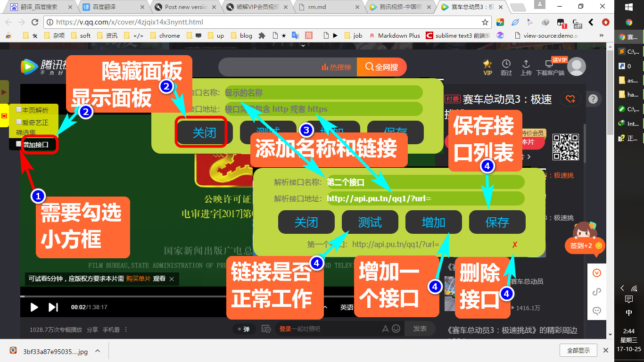The height and width of the screenshot is (362, 644).
Task: Click the chain link icon in the right sidebar
Action: 597,292
